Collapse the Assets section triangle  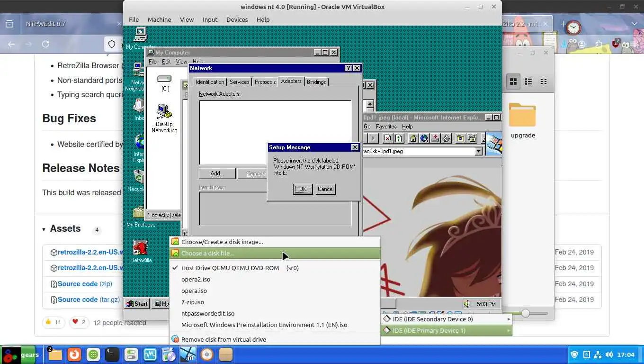[44, 229]
